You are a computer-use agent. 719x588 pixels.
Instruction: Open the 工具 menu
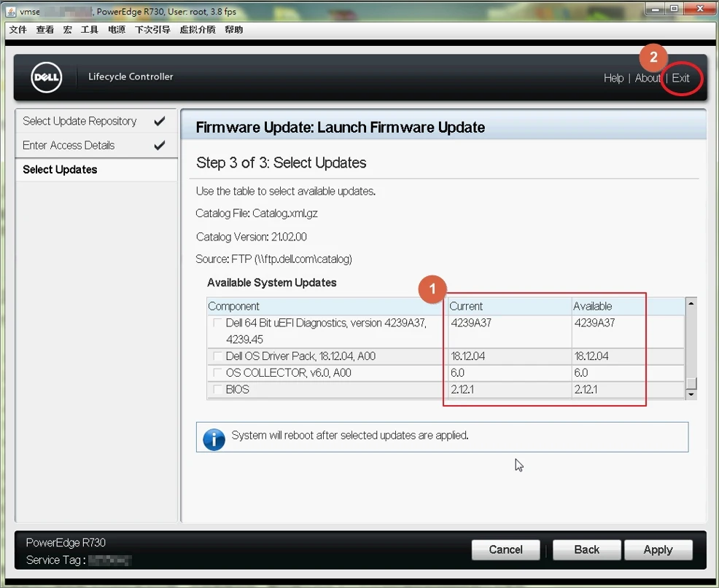90,30
